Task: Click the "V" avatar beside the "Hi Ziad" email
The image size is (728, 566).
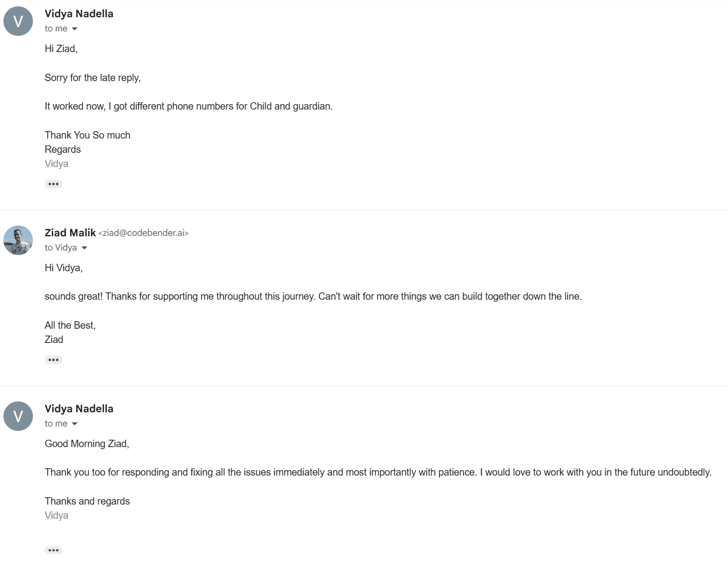Action: [18, 21]
